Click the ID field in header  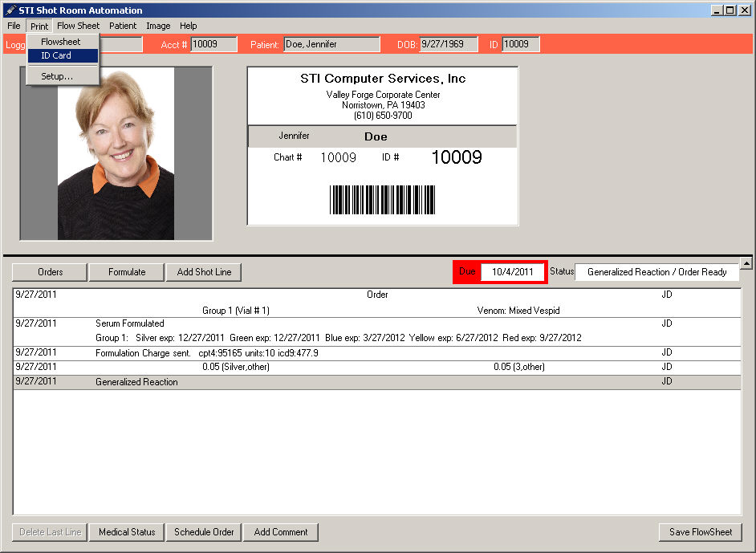(521, 44)
